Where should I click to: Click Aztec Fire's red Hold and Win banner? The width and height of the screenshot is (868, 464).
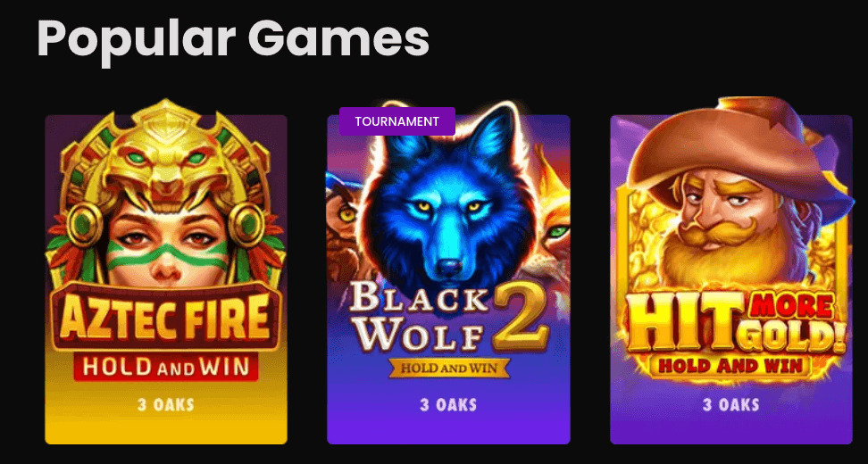pos(166,367)
